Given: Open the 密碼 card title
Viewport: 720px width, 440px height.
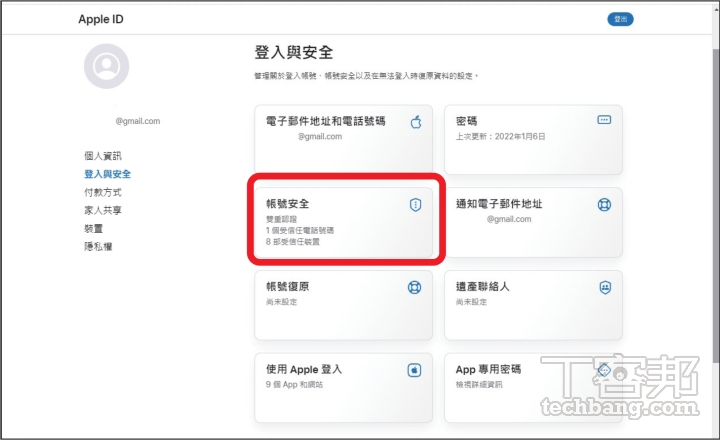Looking at the screenshot, I should point(467,121).
